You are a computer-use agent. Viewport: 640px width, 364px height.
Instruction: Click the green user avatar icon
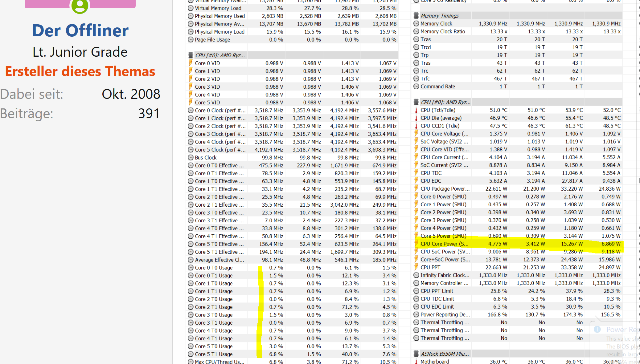click(80, 6)
